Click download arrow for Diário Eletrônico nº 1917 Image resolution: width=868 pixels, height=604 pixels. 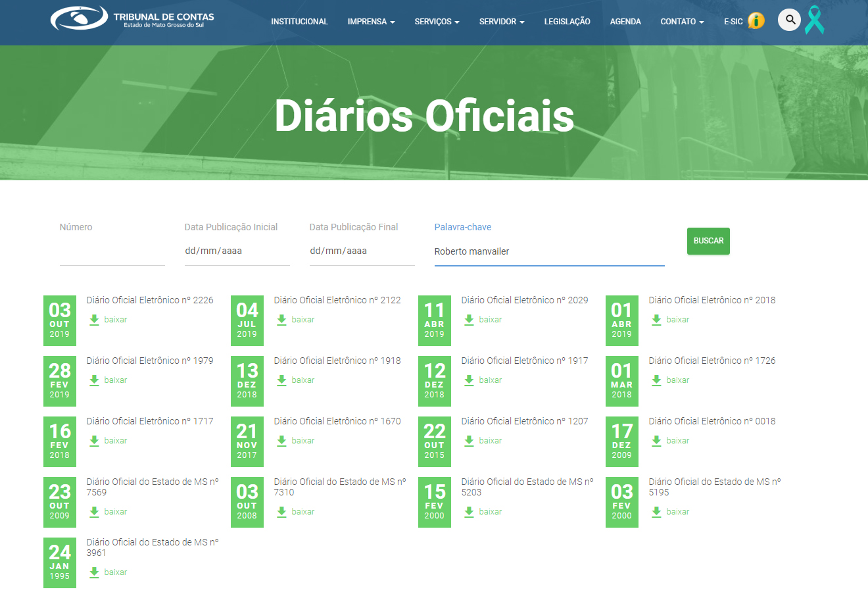pos(469,380)
